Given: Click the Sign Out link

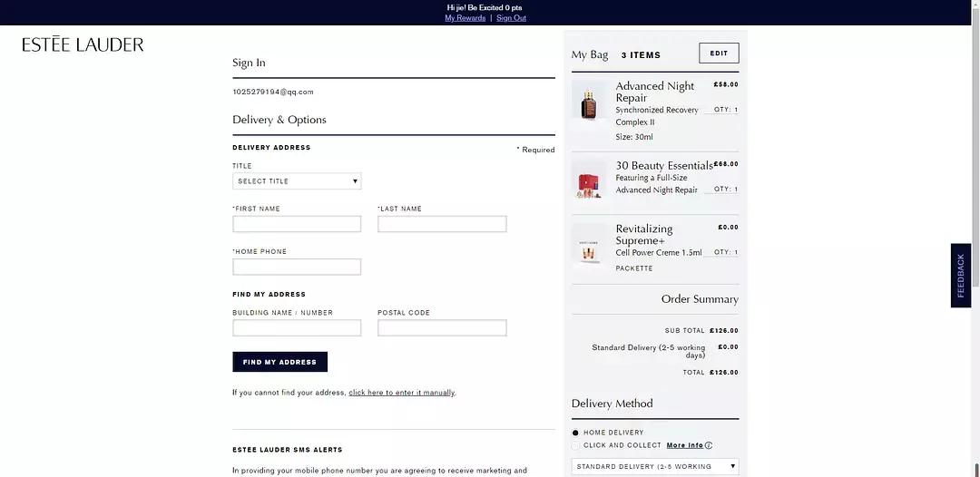Looking at the screenshot, I should pyautogui.click(x=511, y=18).
